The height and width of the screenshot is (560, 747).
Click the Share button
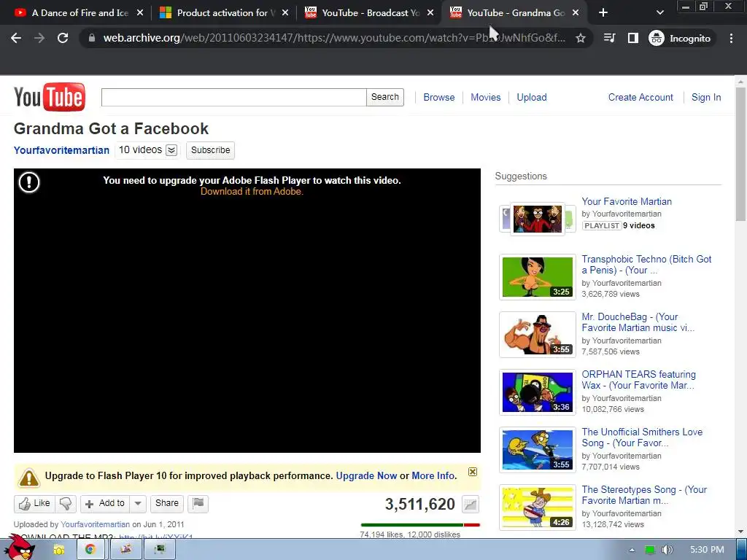click(167, 504)
